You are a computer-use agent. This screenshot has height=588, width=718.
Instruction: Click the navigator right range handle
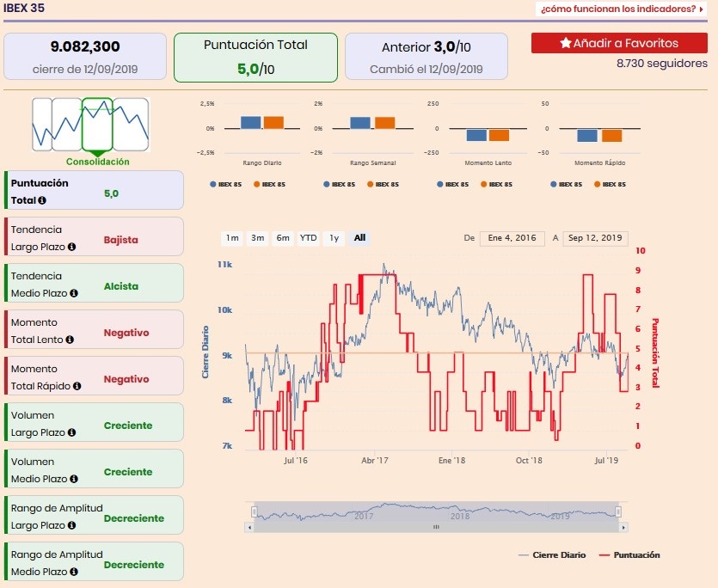click(x=618, y=511)
